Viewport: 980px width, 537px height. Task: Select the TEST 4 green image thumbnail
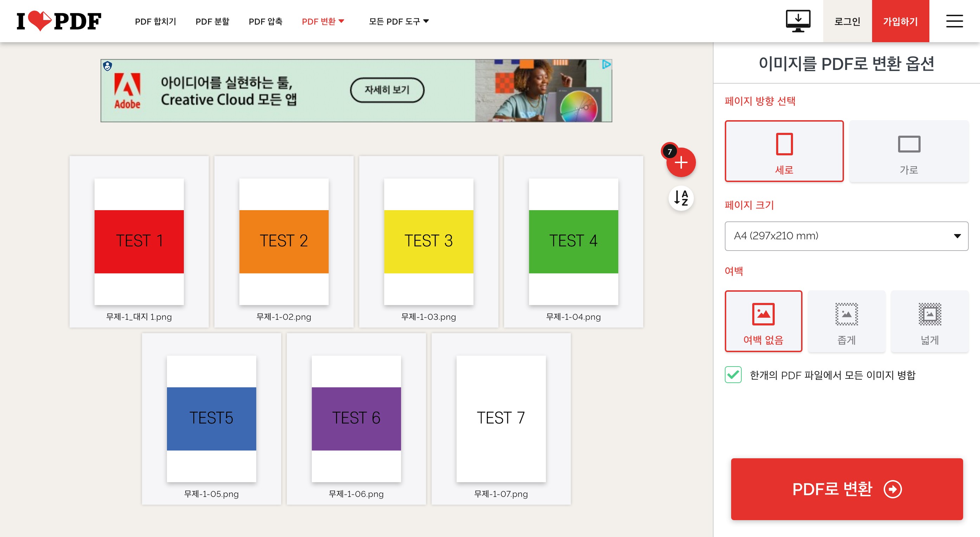[573, 241]
